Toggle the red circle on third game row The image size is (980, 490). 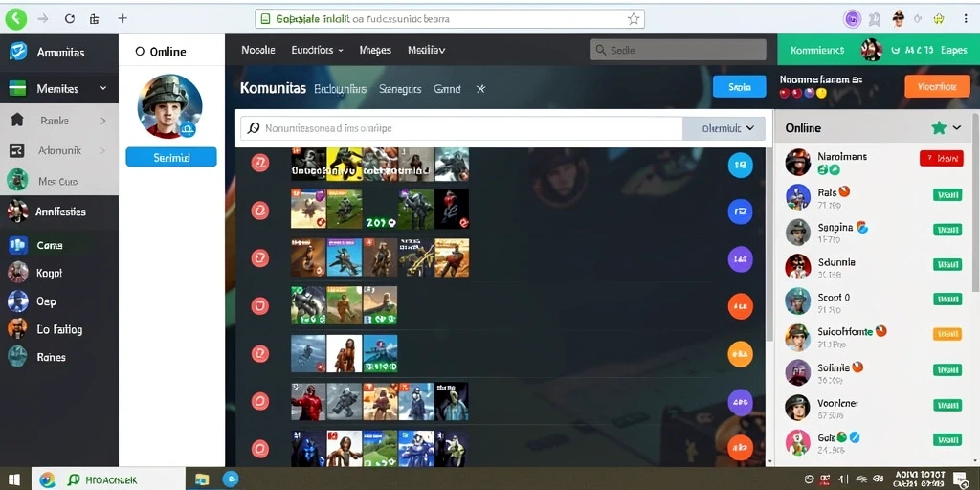tap(260, 258)
